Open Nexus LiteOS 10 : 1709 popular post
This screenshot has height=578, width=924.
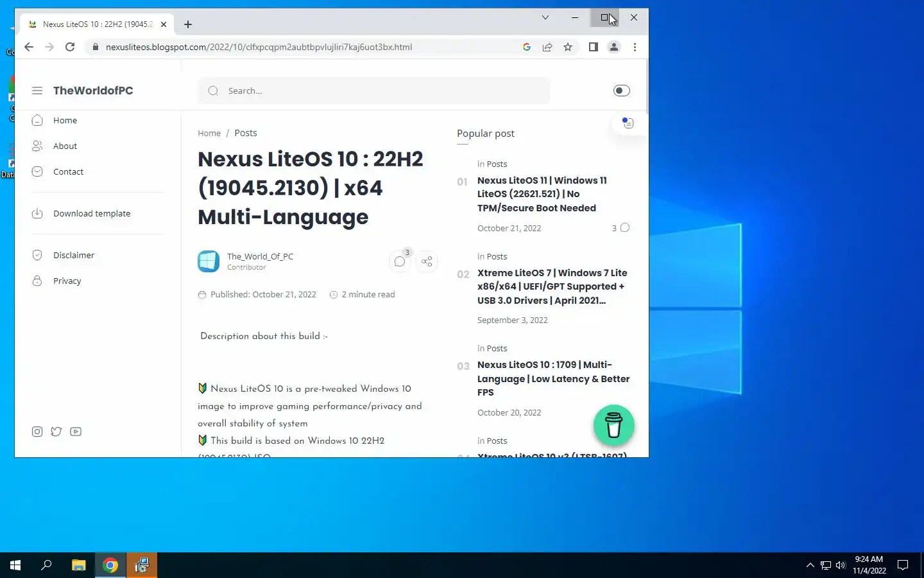click(x=554, y=378)
